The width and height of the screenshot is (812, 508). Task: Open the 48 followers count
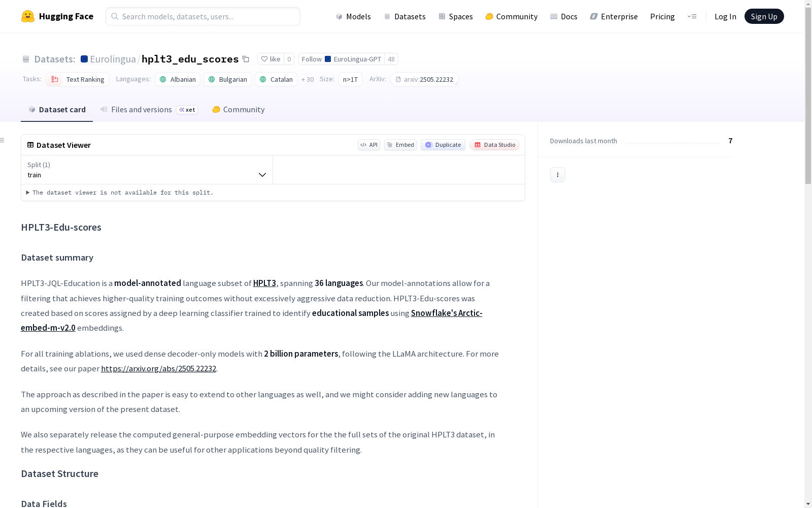[391, 59]
